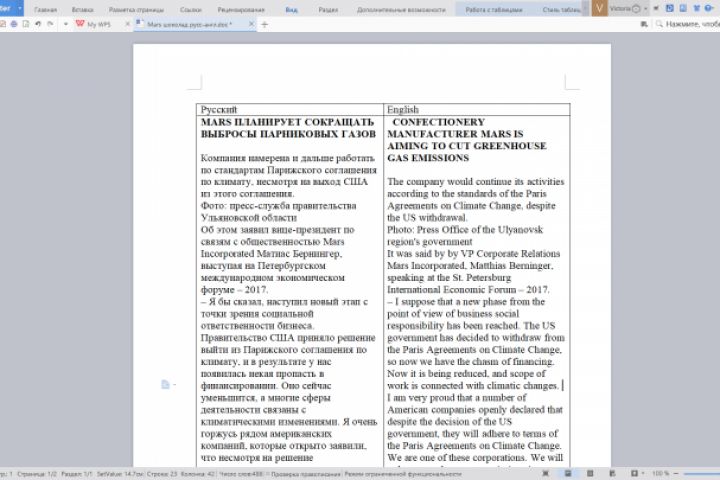720x480 pixels.
Task: Click the blue square icon near the help button
Action: (669, 8)
